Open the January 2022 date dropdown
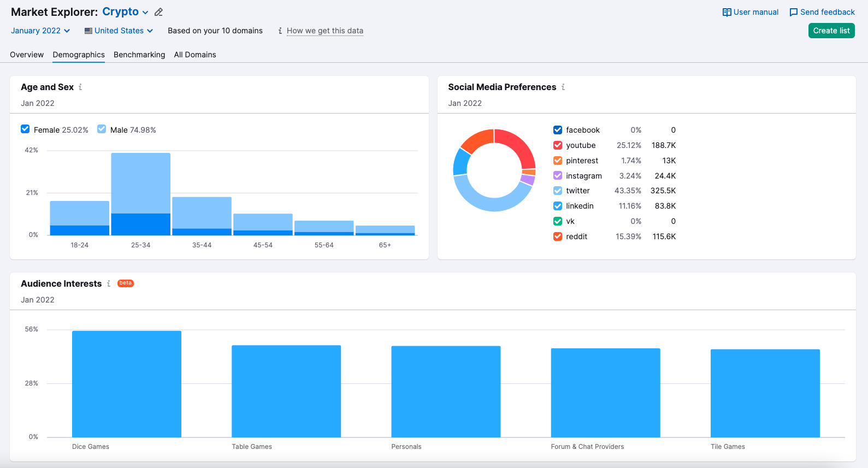Image resolution: width=868 pixels, height=468 pixels. coord(40,31)
